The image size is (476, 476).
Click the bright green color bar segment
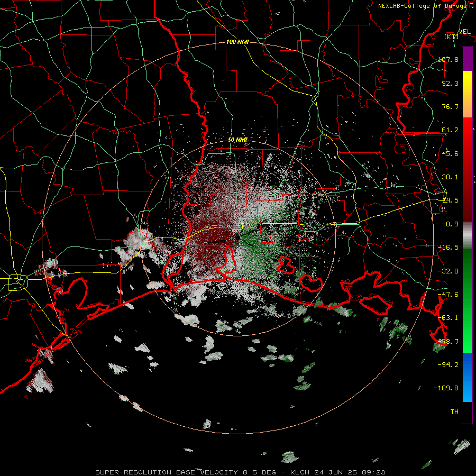click(467, 300)
